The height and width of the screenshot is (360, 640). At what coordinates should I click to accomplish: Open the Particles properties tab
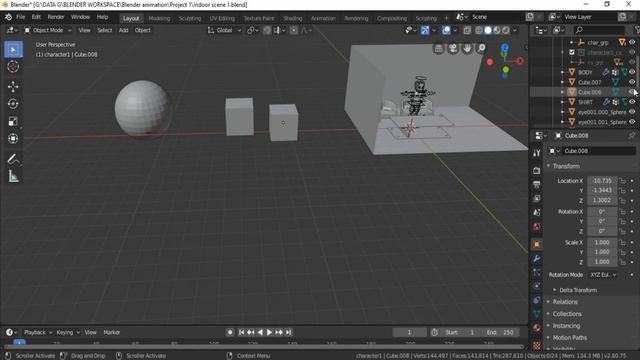pyautogui.click(x=536, y=272)
